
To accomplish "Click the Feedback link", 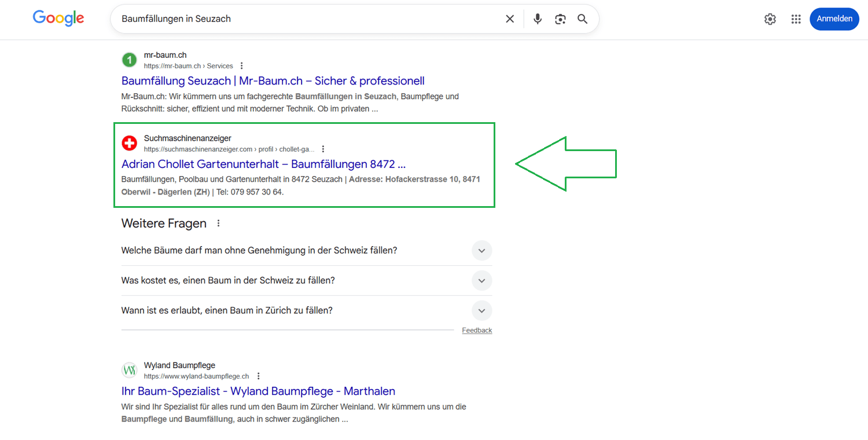I will (x=477, y=331).
